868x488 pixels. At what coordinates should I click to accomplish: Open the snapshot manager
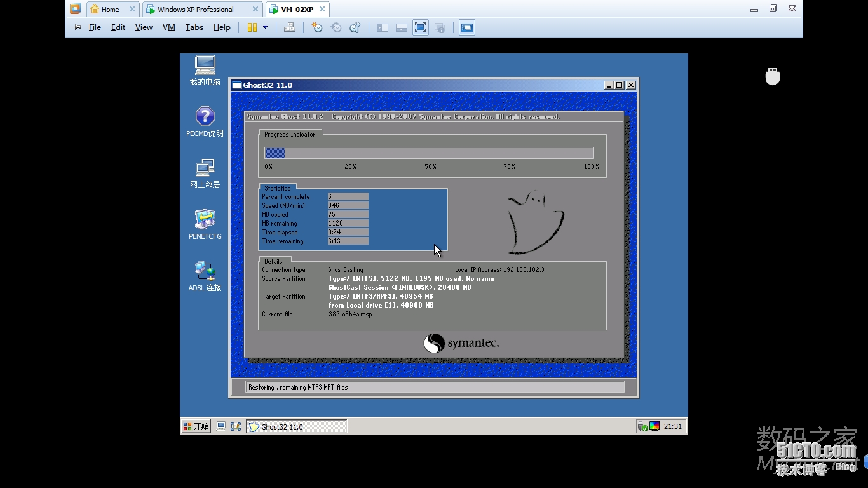coord(355,27)
